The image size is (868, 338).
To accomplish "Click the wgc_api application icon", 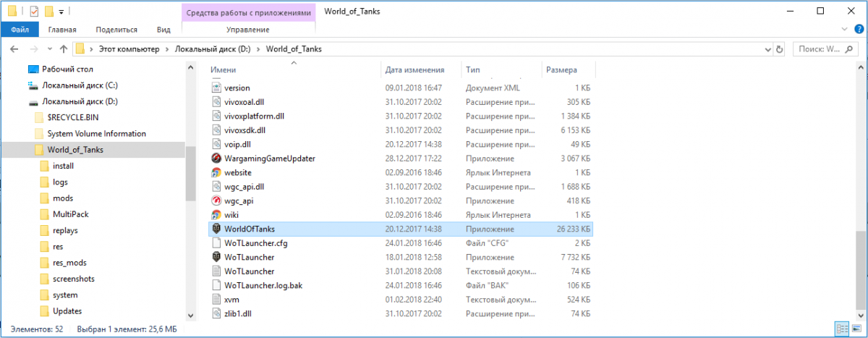I will (216, 200).
